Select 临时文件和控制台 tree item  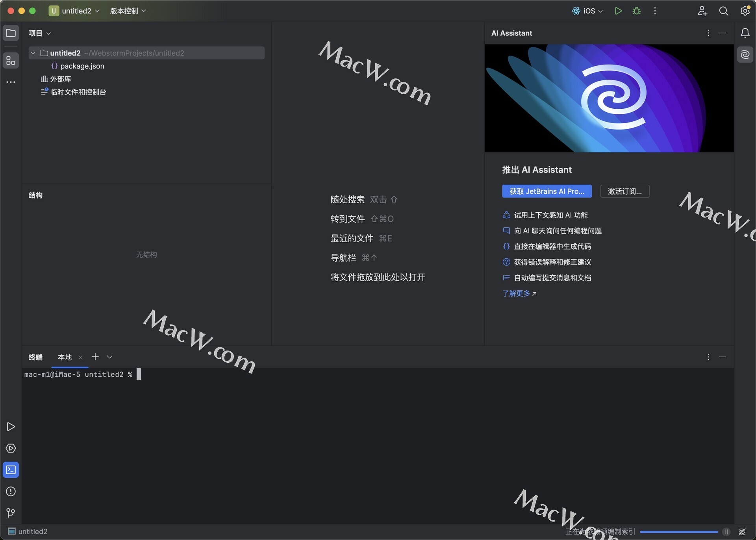74,92
